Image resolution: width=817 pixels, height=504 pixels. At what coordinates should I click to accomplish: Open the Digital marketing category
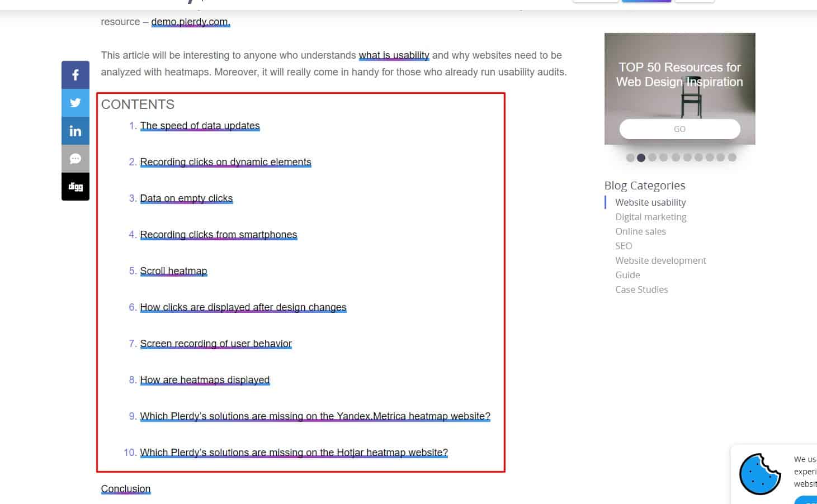pyautogui.click(x=650, y=216)
